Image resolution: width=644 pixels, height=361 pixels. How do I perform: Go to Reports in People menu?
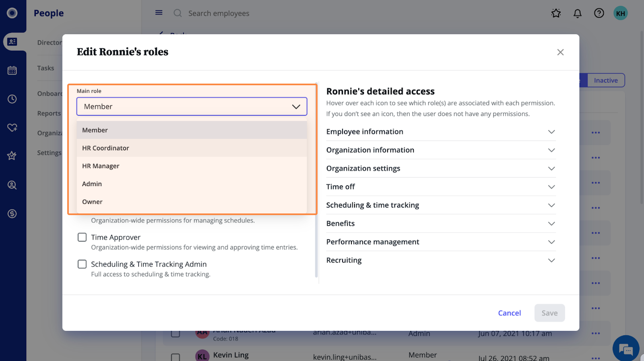click(x=49, y=113)
